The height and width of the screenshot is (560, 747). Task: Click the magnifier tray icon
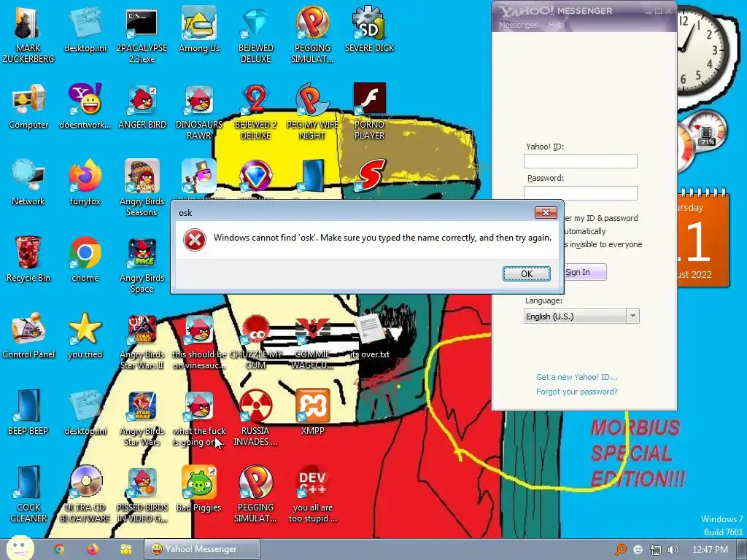(x=621, y=550)
